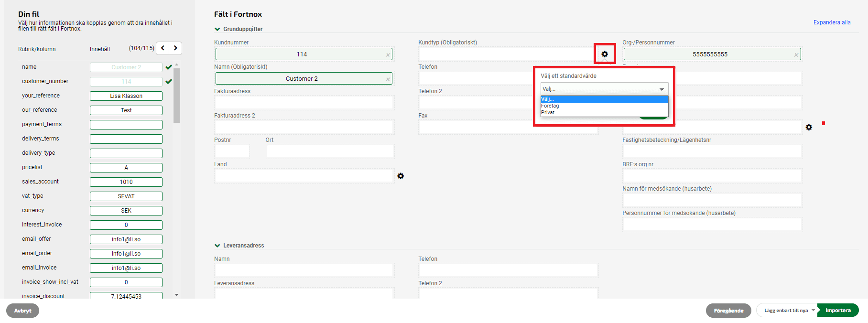Select the email_order content box
This screenshot has width=868, height=323.
click(126, 254)
